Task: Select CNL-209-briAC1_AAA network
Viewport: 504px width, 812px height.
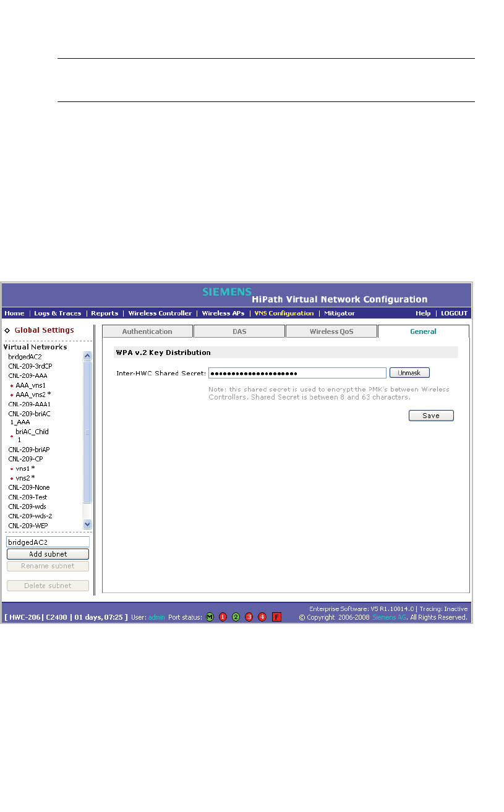Action: point(28,417)
